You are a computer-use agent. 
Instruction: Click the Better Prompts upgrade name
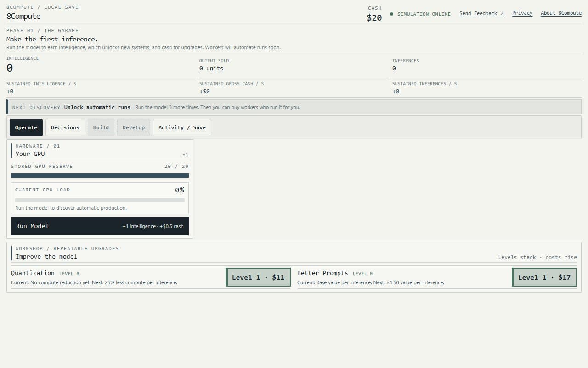tap(322, 273)
